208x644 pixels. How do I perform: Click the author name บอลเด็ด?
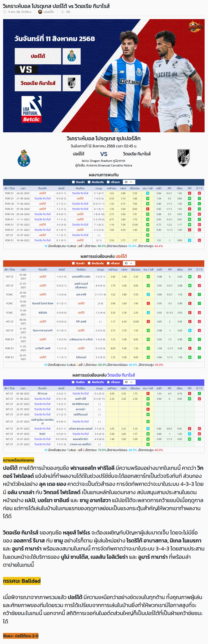coord(49,12)
